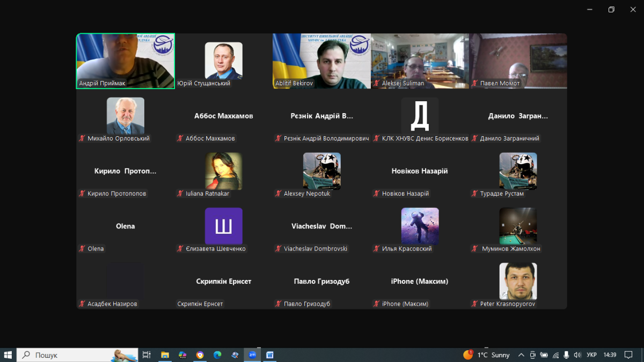Select Peter Krasnopyorov's participant tile
Viewport: 644px width, 362px height.
(x=518, y=282)
